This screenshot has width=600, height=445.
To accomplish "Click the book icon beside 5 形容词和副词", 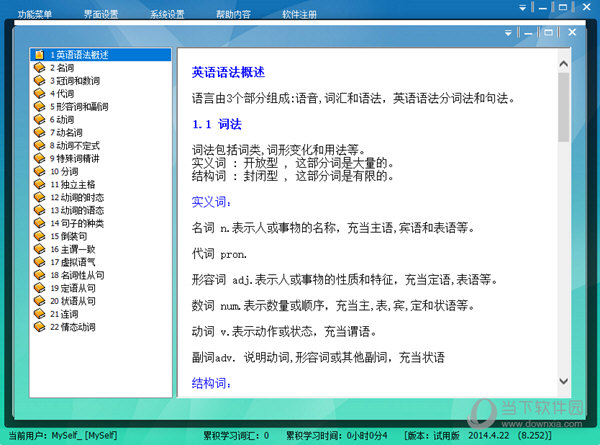I will pos(39,106).
